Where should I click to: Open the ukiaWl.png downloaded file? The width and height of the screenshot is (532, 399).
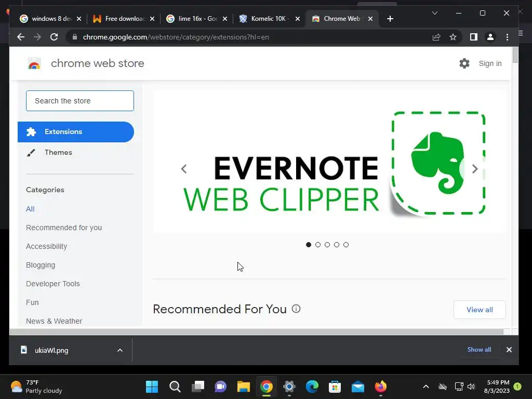click(51, 350)
